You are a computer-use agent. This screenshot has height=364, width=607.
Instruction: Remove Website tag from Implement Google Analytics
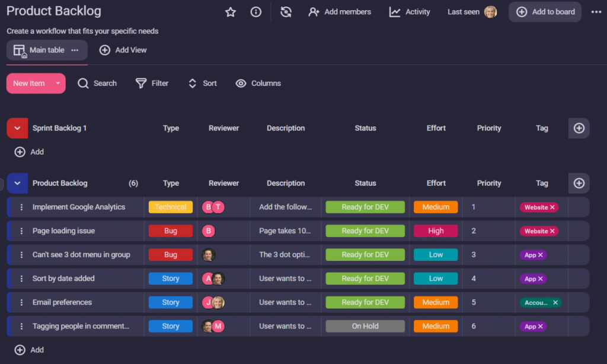[x=552, y=207]
